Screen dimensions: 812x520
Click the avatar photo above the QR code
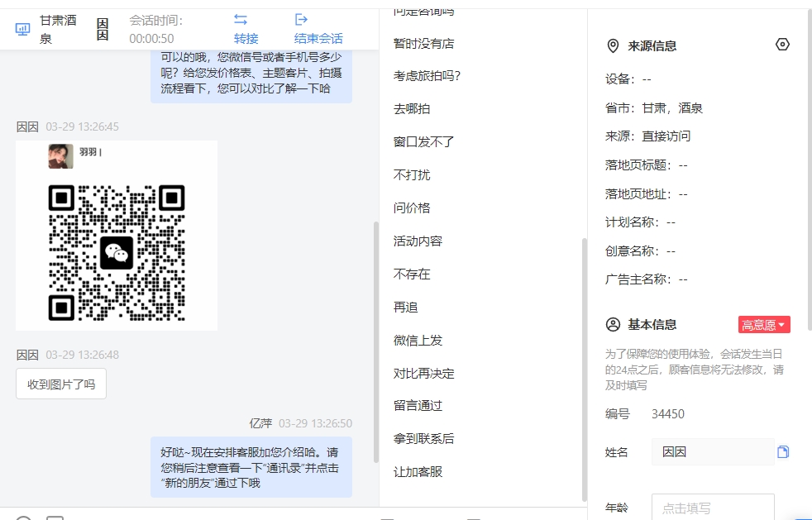pyautogui.click(x=60, y=156)
